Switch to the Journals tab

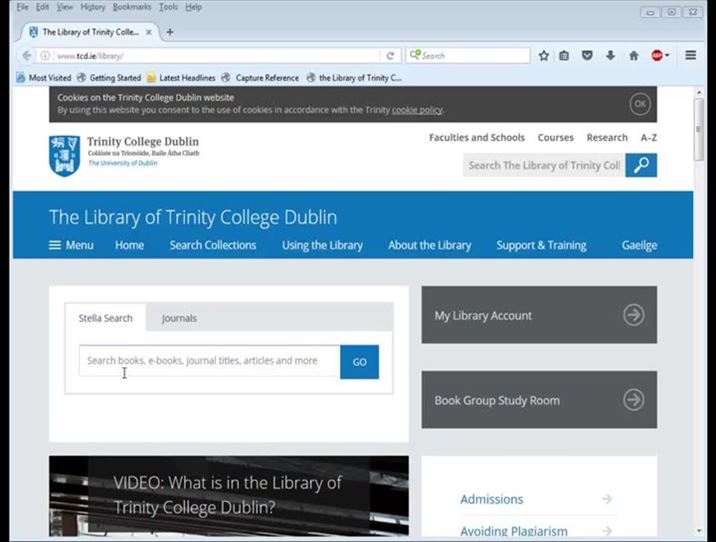pos(179,318)
